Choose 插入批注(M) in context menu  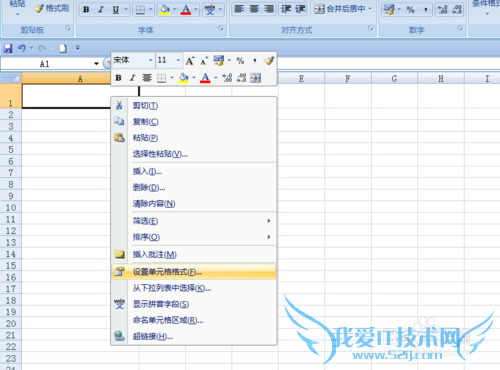(194, 254)
